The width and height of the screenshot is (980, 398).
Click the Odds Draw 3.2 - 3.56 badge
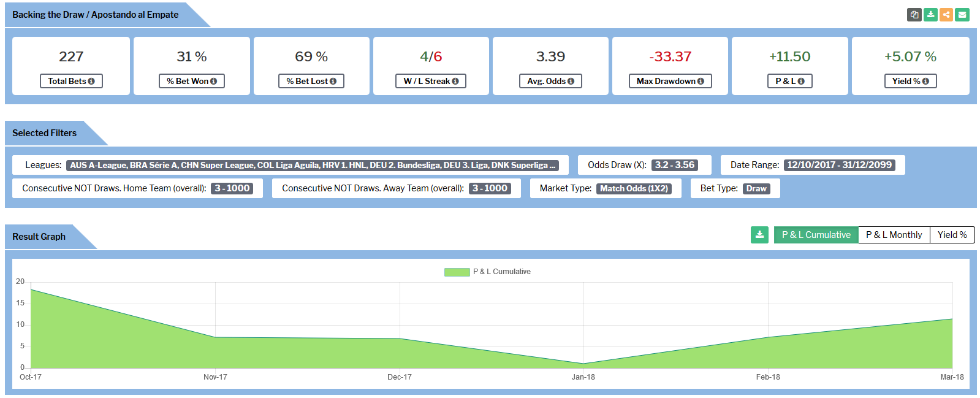click(x=674, y=165)
